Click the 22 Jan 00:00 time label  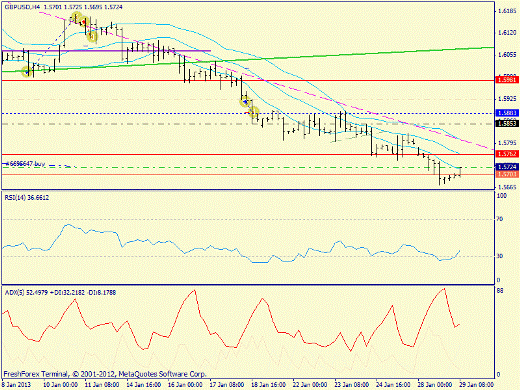(x=310, y=384)
